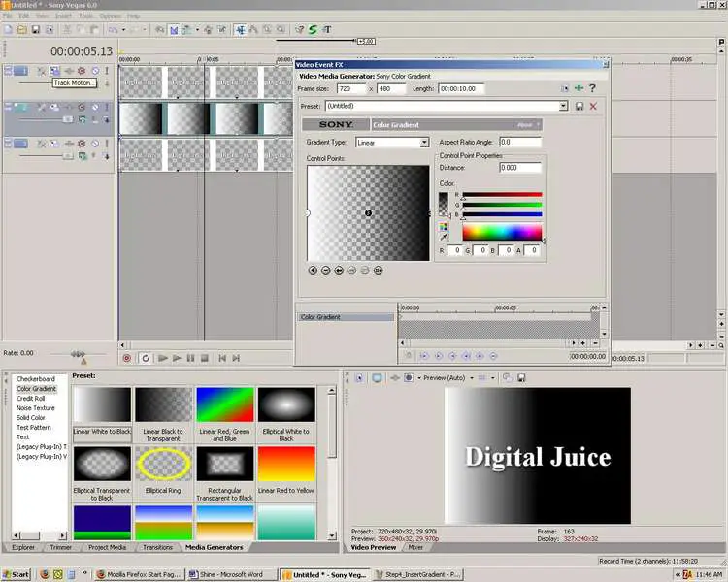Open Track FX on track 1
Viewport: 728px width, 582px height.
(69, 71)
